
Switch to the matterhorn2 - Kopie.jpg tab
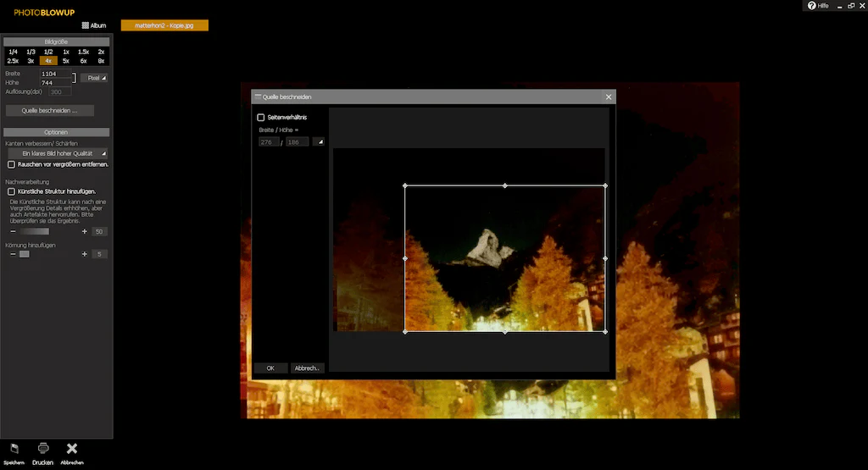click(x=164, y=25)
